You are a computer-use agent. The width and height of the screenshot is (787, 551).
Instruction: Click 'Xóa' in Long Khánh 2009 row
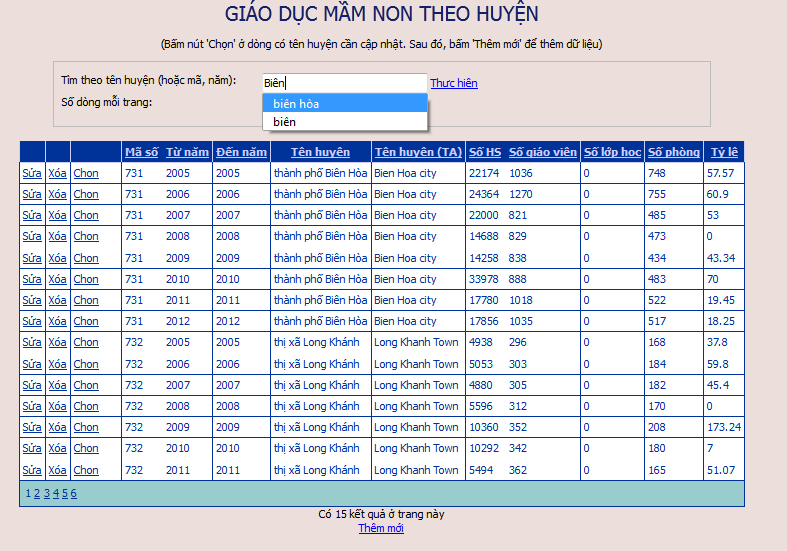[57, 428]
